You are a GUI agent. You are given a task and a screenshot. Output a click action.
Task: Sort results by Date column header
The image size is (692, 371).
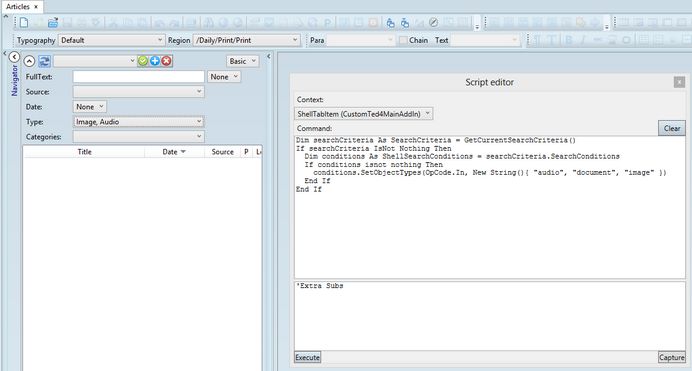174,152
